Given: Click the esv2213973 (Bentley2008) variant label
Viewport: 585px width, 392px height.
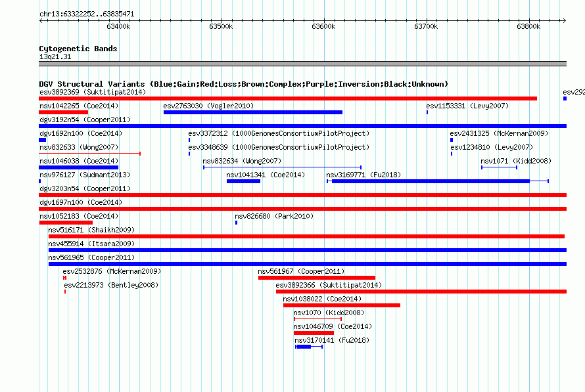Looking at the screenshot, I should tap(111, 285).
